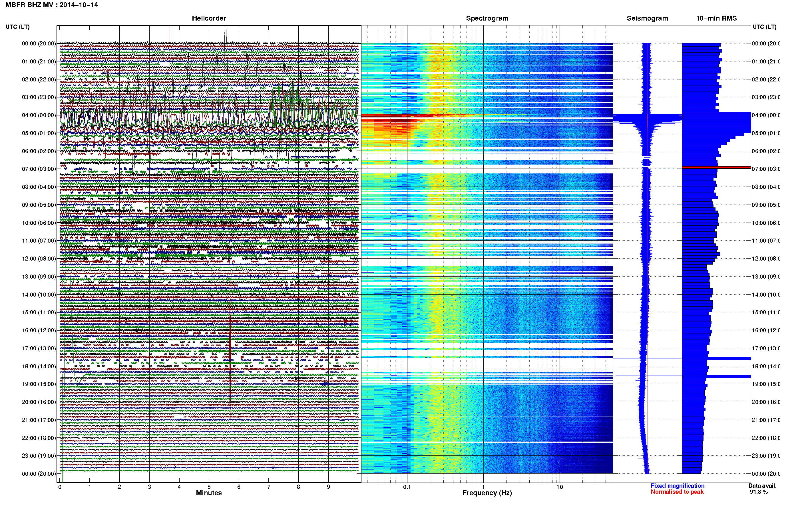Click the left 'UTC (LT)' axis label

(x=17, y=27)
